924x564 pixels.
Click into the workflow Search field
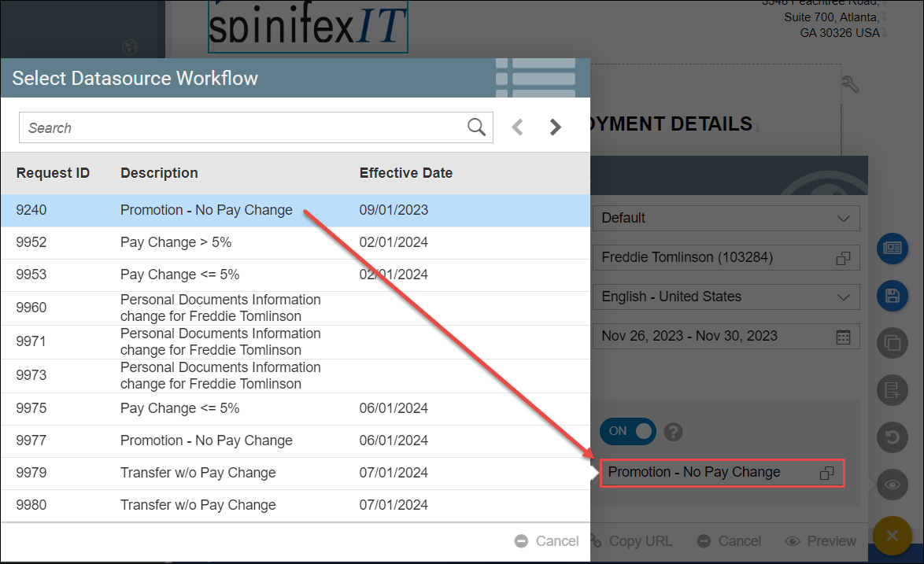pyautogui.click(x=244, y=127)
